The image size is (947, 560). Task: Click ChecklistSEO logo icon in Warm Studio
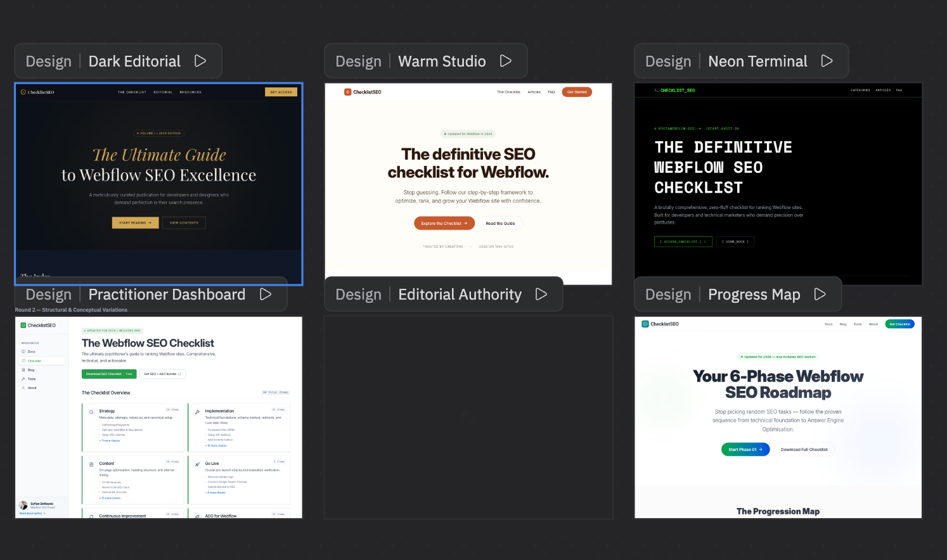pos(347,92)
